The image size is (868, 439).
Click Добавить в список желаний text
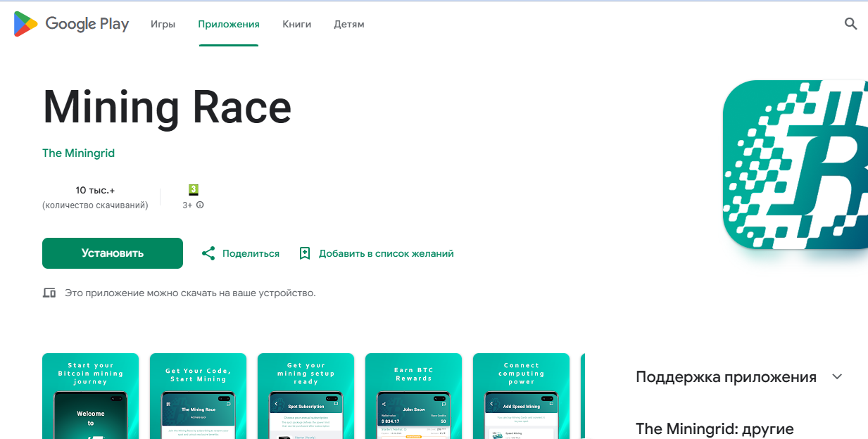pyautogui.click(x=386, y=253)
